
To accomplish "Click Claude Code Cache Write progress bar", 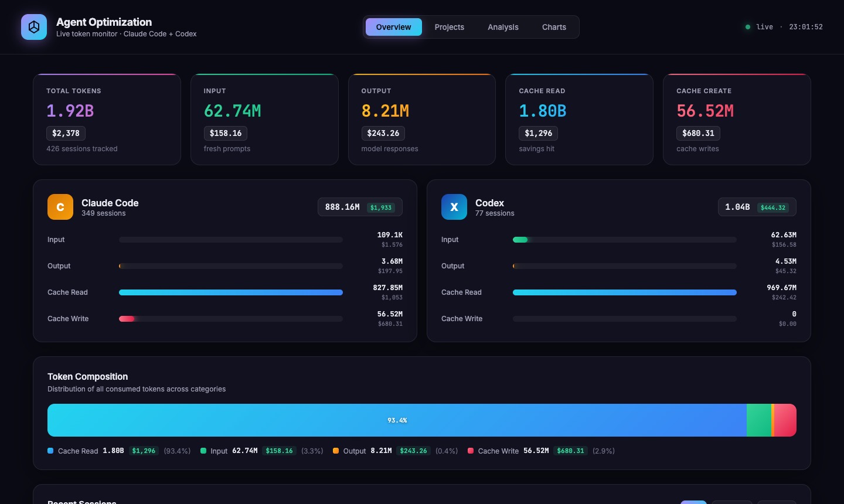I will click(231, 319).
